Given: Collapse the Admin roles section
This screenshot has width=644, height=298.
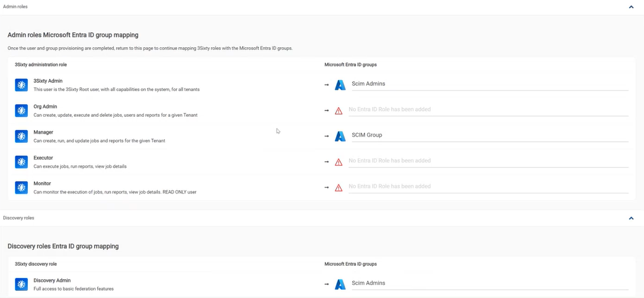Looking at the screenshot, I should click(631, 7).
